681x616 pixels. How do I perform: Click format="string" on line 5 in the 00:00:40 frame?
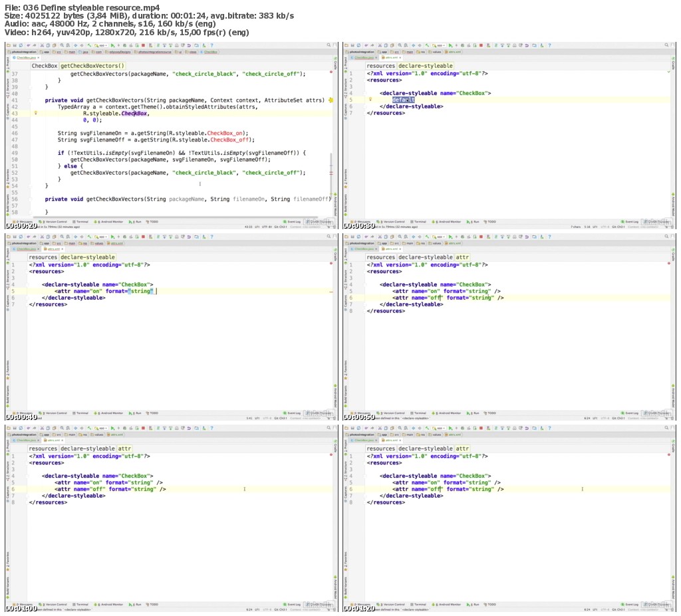tap(130, 291)
